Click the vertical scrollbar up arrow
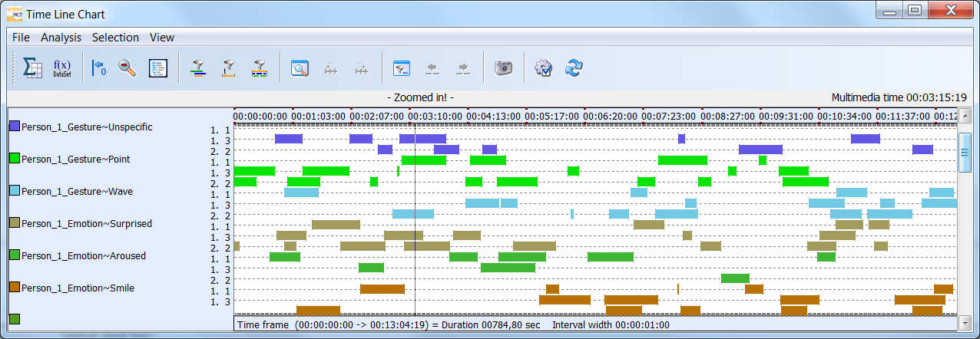This screenshot has height=339, width=980. pyautogui.click(x=965, y=116)
